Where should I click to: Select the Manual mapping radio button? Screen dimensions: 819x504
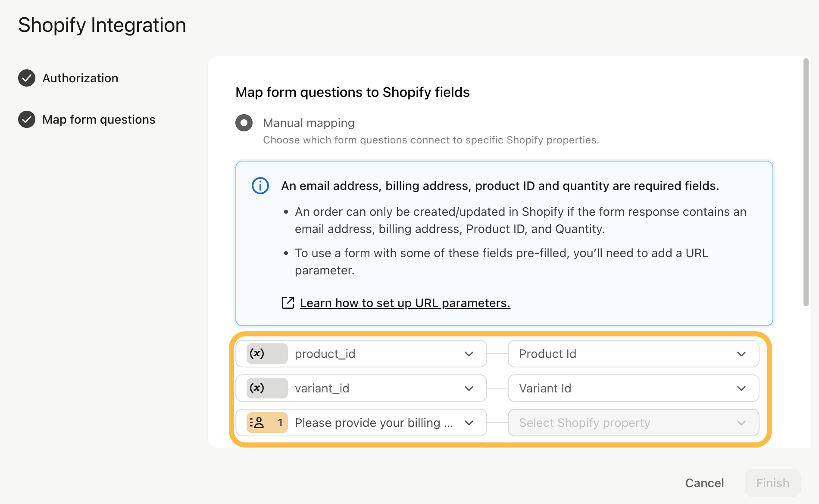point(244,123)
